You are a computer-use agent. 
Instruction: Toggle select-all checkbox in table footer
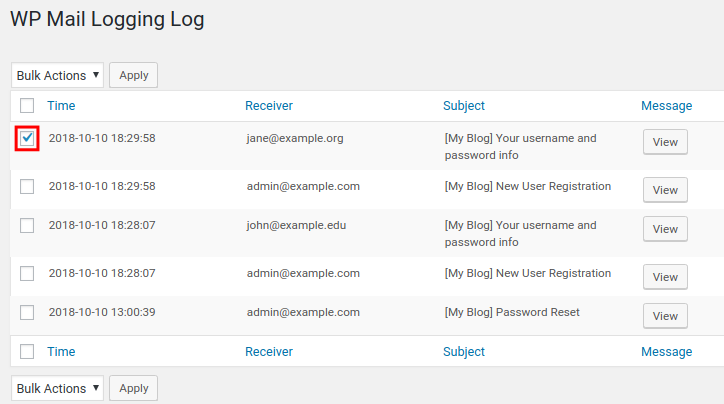click(x=27, y=352)
